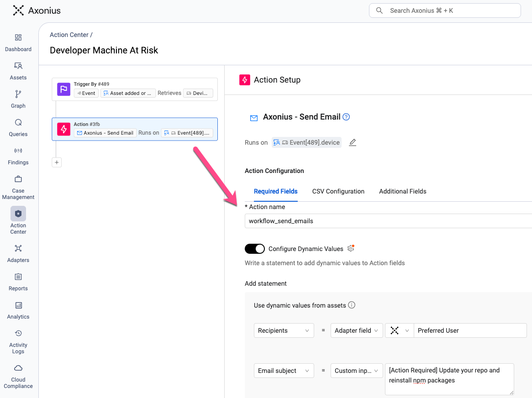Open Cloud Compliance cloud icon
Image resolution: width=532 pixels, height=398 pixels.
tap(18, 368)
